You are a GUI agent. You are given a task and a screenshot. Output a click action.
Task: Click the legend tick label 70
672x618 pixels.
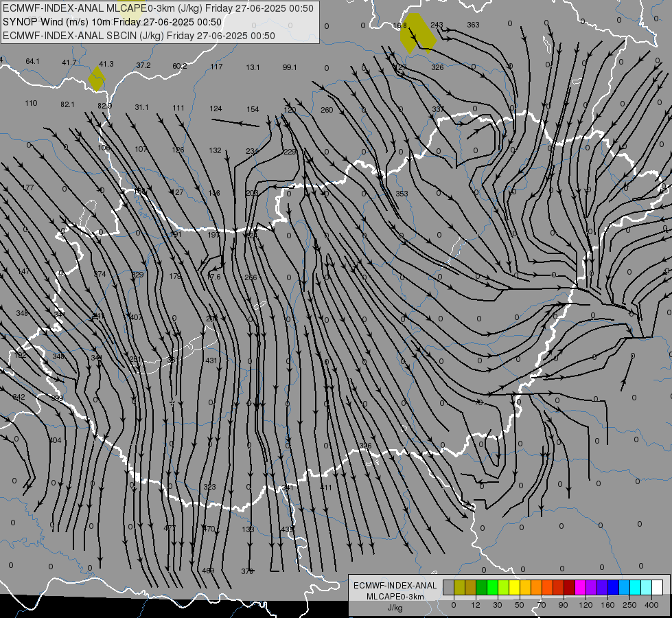542,605
